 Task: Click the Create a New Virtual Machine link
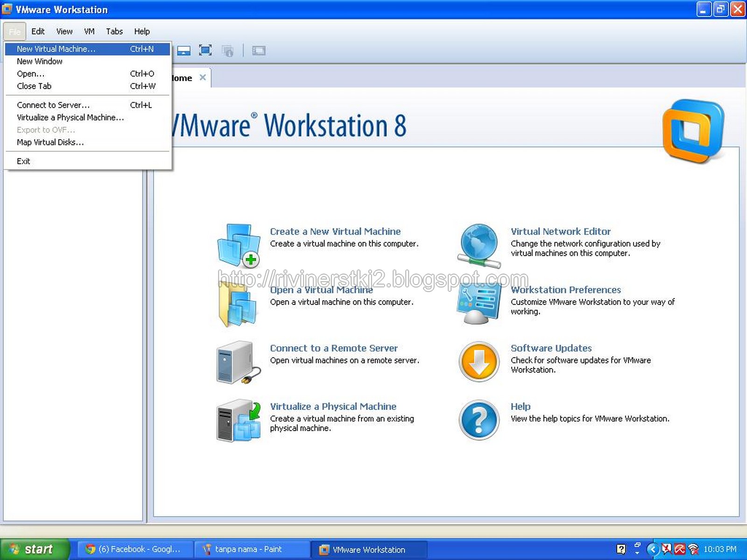[335, 231]
